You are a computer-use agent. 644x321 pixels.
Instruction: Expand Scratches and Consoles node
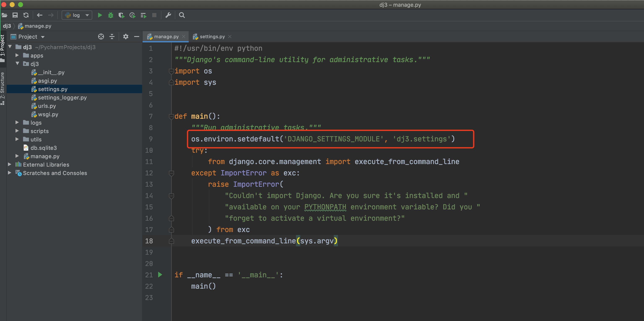[x=9, y=173]
